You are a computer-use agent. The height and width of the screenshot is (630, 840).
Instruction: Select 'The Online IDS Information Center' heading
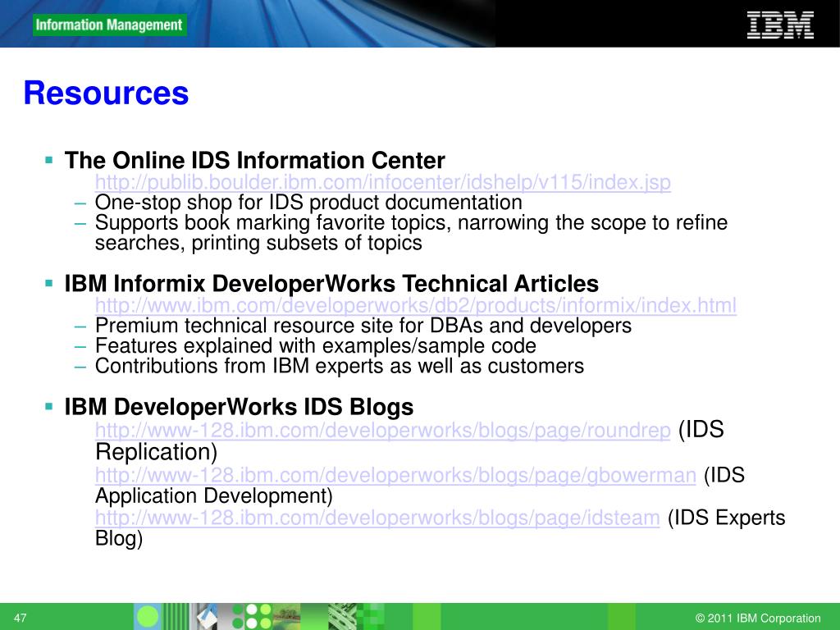[x=254, y=160]
